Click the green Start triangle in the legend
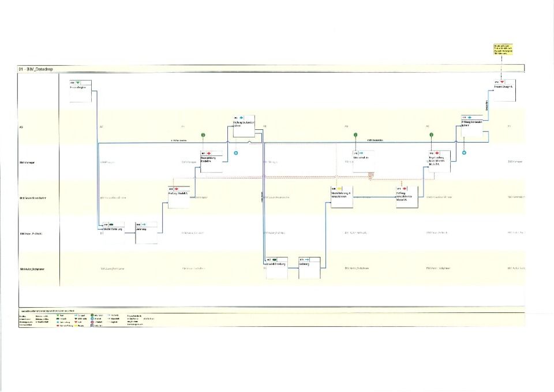 (x=58, y=315)
